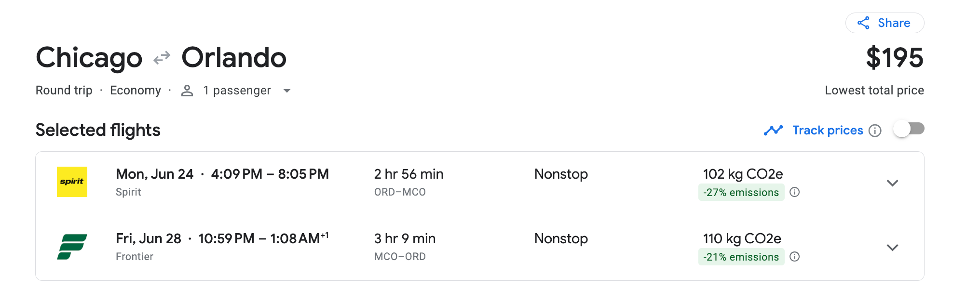Click the 1 passenger text

(x=237, y=91)
